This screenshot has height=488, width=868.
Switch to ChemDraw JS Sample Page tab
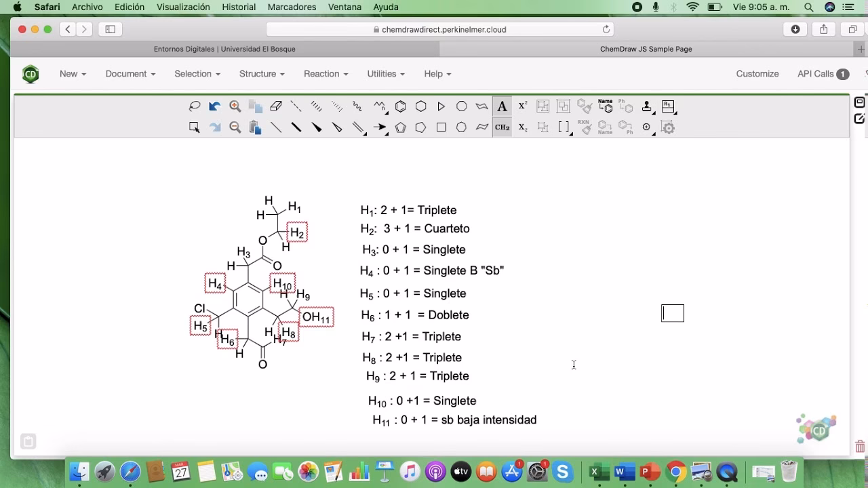(x=646, y=49)
